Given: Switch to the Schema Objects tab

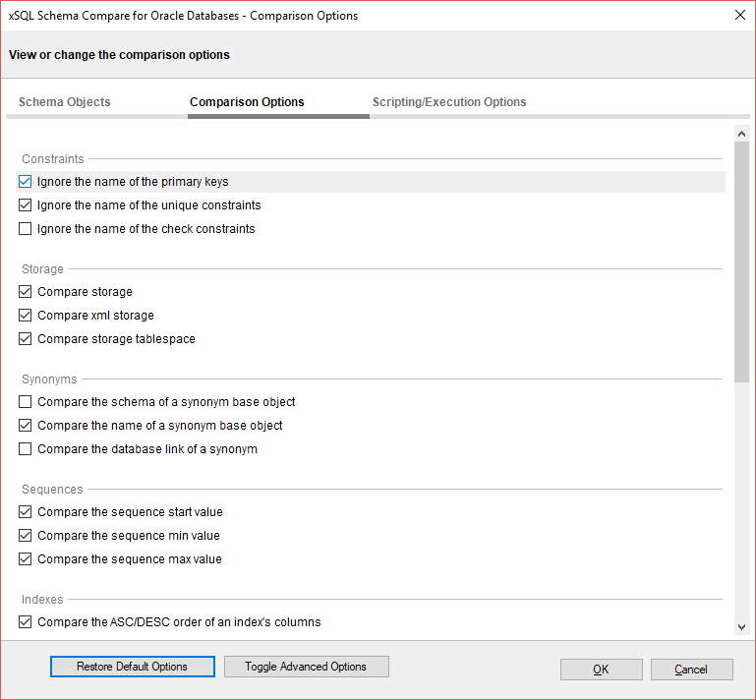Looking at the screenshot, I should click(65, 102).
